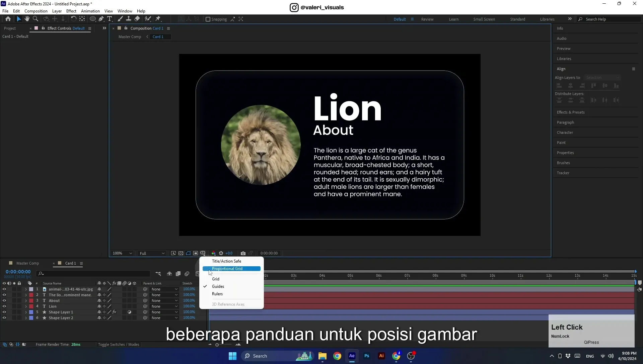The width and height of the screenshot is (643, 364).
Task: Choose Grid option from popup menu
Action: click(216, 279)
